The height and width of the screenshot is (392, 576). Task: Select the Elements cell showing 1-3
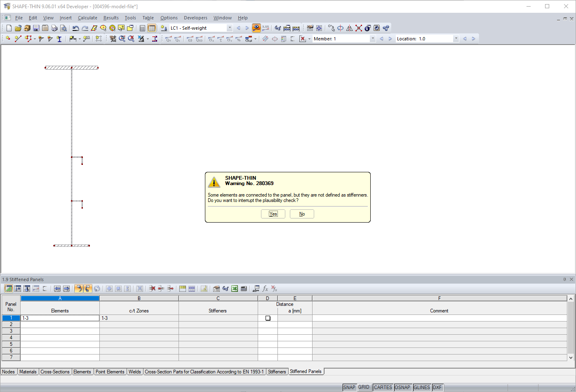(60, 318)
